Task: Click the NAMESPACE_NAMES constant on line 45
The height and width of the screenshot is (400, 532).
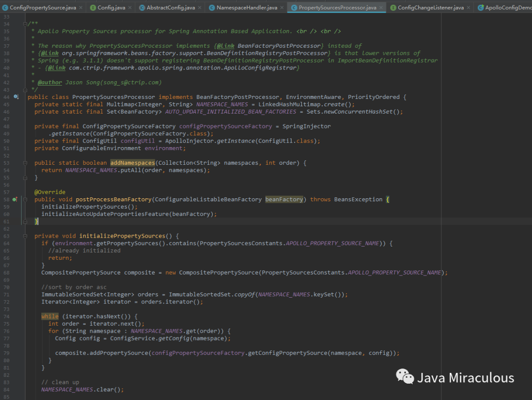Action: 222,104
